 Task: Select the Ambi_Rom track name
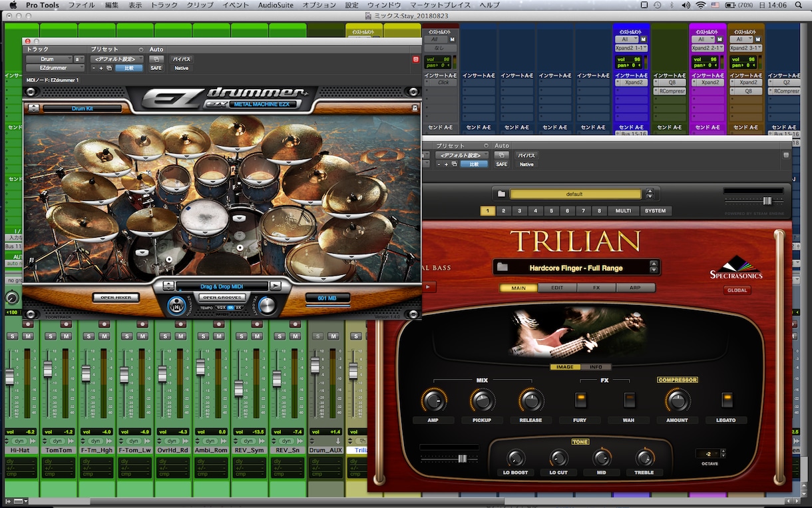(x=212, y=450)
